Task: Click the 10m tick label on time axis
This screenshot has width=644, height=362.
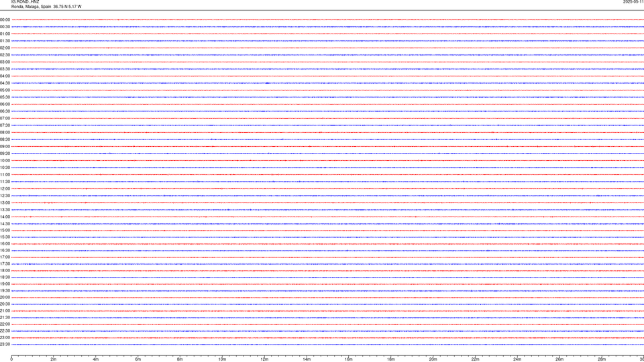Action: pyautogui.click(x=222, y=359)
